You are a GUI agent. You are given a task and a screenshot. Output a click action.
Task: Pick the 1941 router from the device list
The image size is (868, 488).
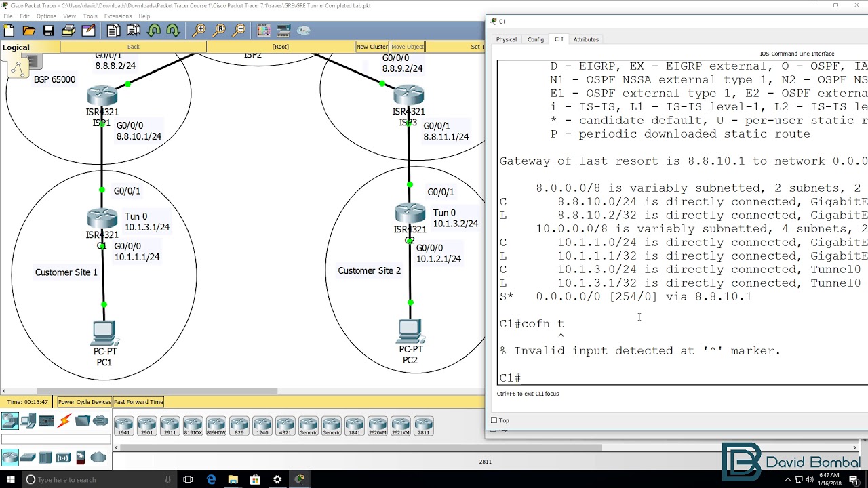(x=123, y=426)
